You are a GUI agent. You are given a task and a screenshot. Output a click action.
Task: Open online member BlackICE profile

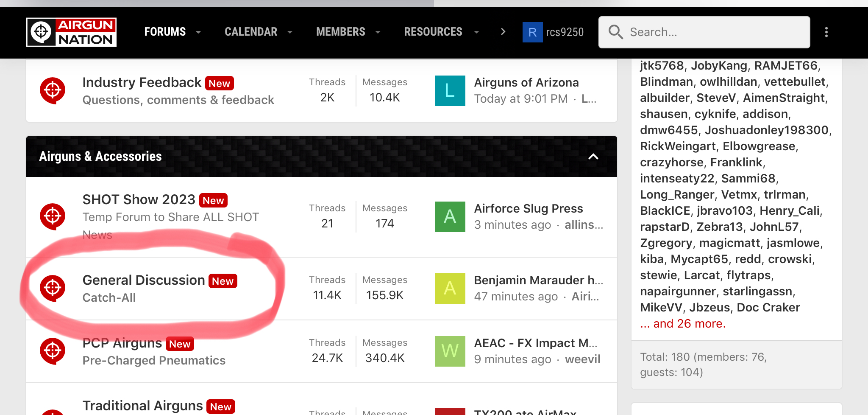[x=665, y=210]
